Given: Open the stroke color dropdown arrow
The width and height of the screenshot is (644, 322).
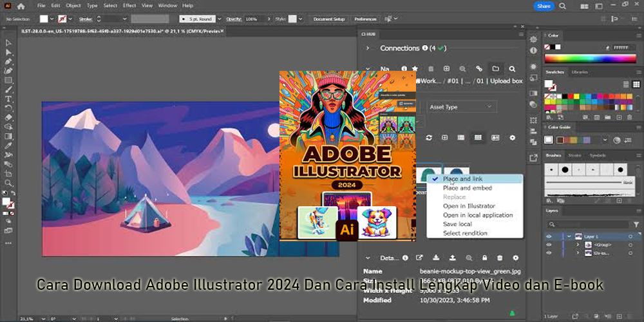Looking at the screenshot, I should pos(70,19).
